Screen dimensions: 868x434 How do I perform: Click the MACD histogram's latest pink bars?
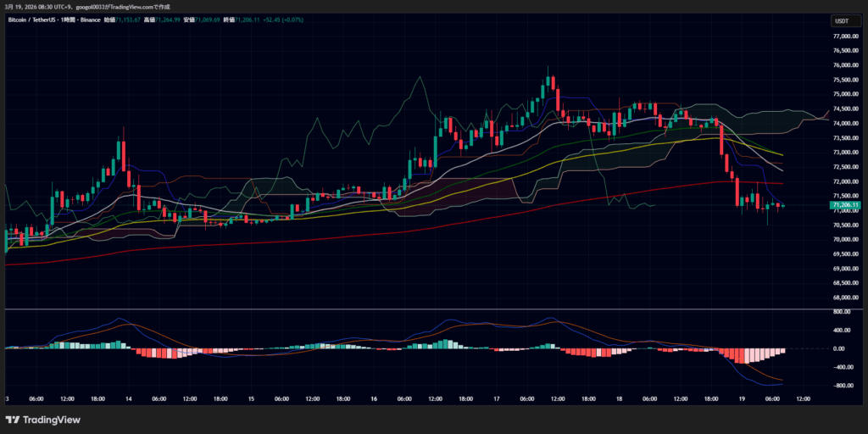[x=776, y=352]
